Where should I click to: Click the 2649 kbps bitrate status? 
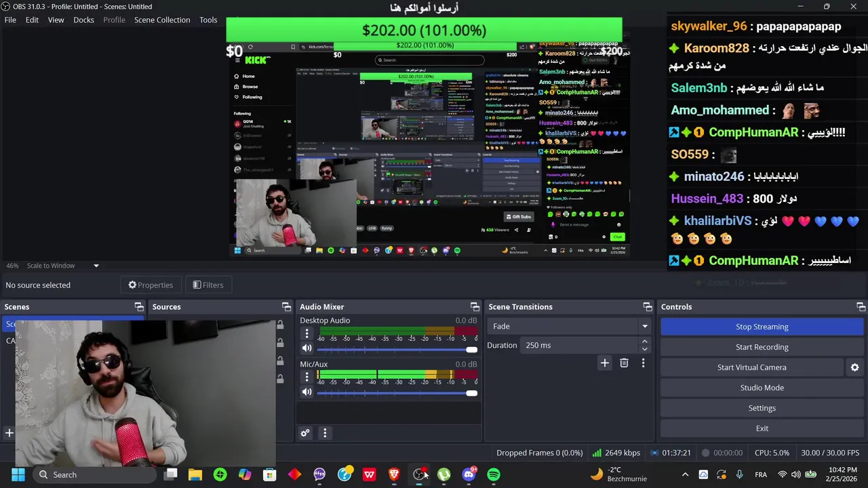(x=617, y=453)
